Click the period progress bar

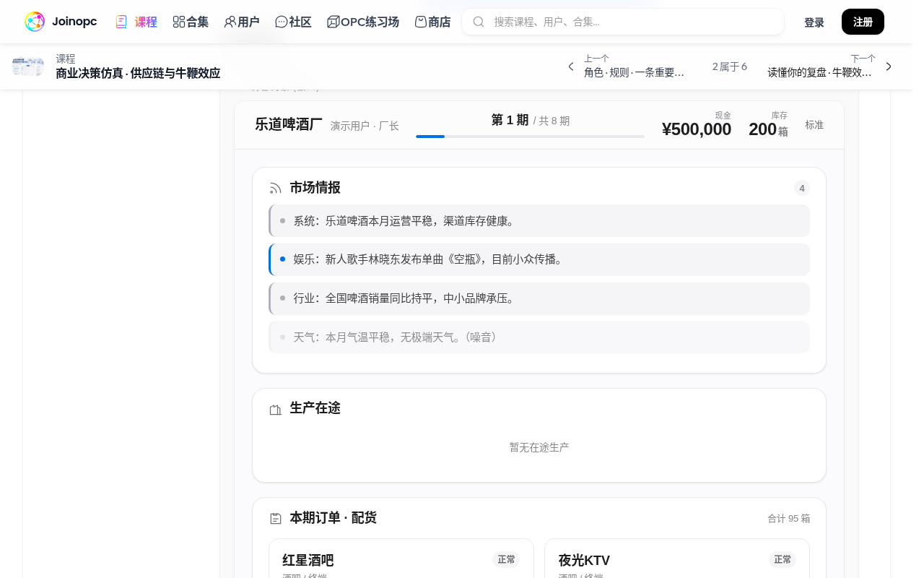tap(530, 137)
